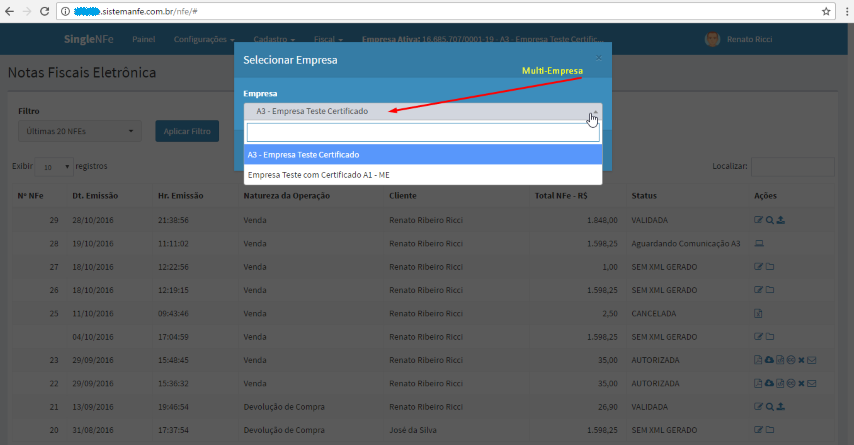Click the Localizar search field

point(792,166)
